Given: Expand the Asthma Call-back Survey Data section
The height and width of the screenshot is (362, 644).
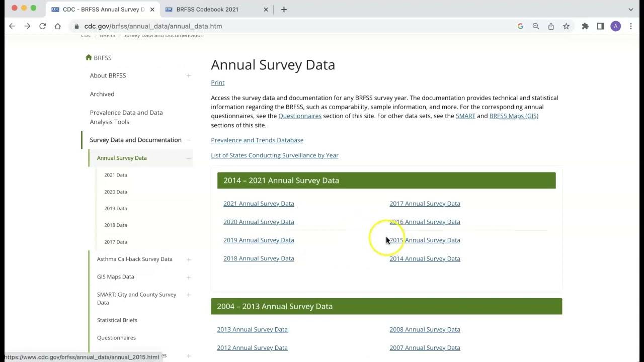Looking at the screenshot, I should pos(189,259).
